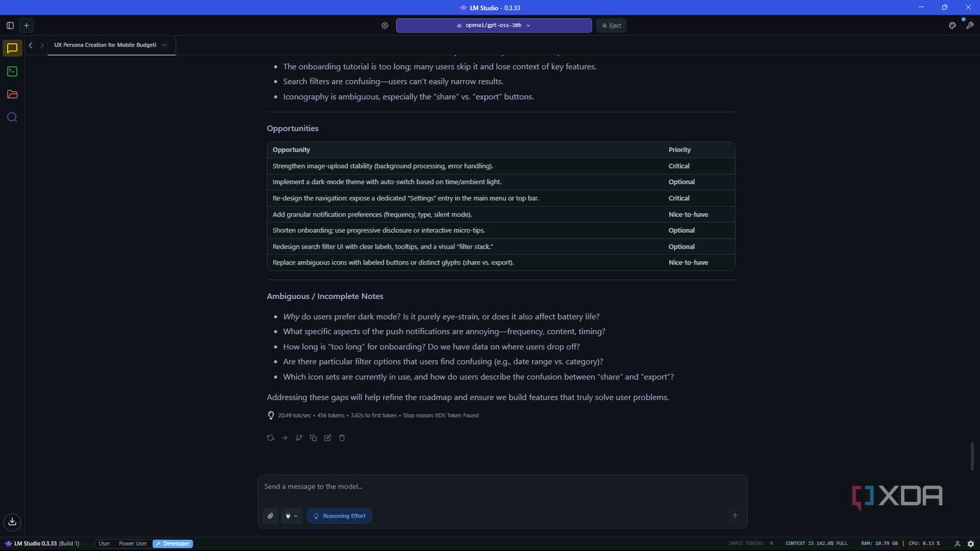Toggle the Reasoning Effort option

pyautogui.click(x=339, y=516)
